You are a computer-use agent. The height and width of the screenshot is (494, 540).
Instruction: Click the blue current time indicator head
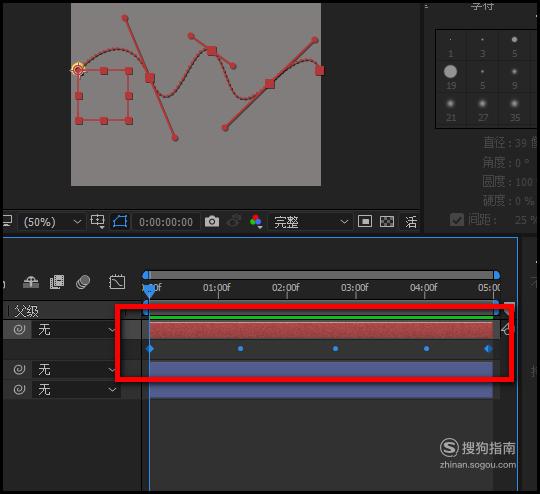[149, 290]
